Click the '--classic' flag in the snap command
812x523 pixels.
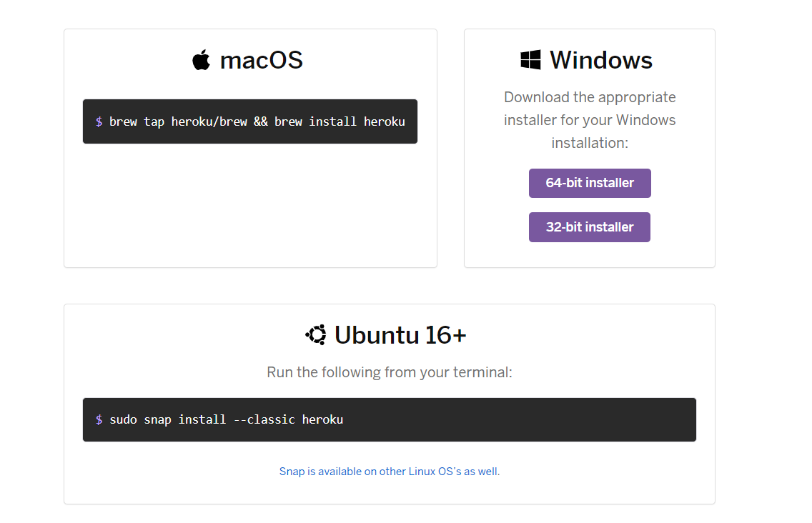tap(264, 419)
